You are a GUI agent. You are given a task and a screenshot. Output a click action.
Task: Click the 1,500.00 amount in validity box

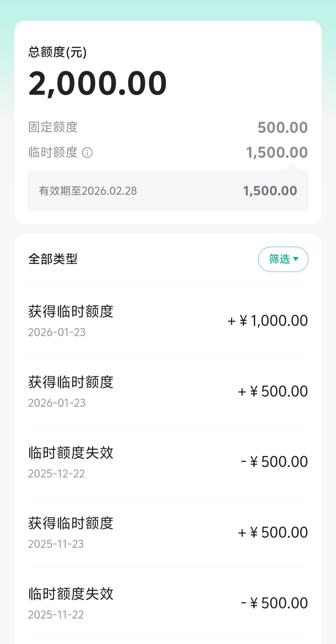tap(270, 191)
